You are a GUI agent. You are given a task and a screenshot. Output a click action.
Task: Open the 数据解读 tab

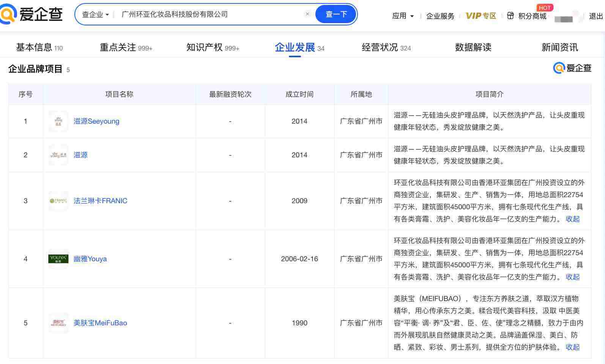(473, 47)
